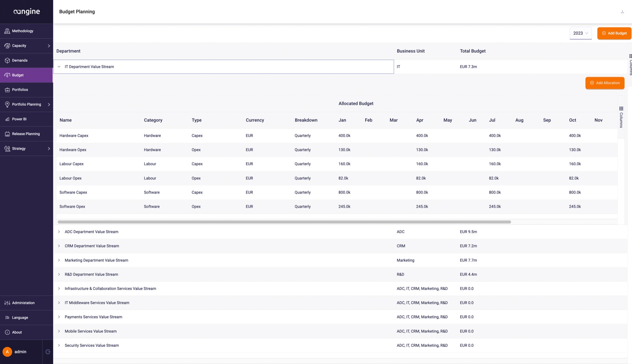Click the aangine logo

[27, 12]
